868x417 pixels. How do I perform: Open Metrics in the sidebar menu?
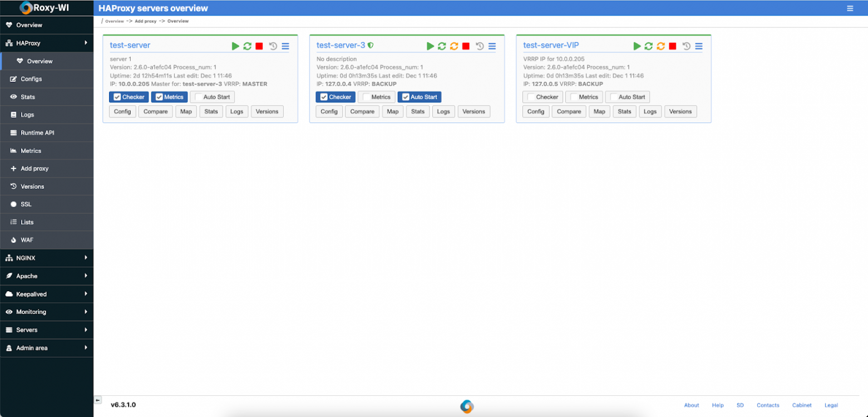coord(47,150)
